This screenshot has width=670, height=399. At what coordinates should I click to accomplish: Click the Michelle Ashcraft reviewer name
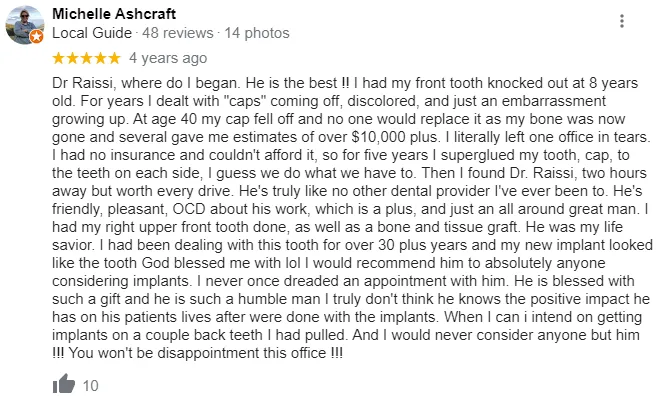[114, 14]
